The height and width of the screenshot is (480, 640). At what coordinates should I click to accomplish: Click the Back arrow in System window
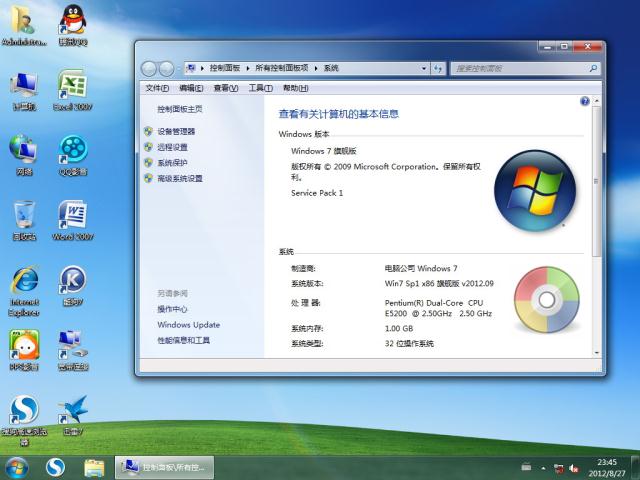click(149, 69)
